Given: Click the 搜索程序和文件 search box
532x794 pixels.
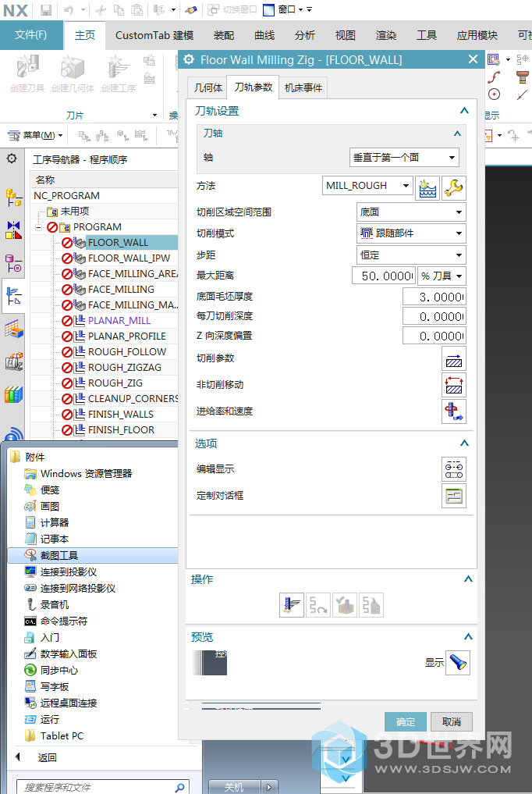Looking at the screenshot, I should [x=103, y=787].
